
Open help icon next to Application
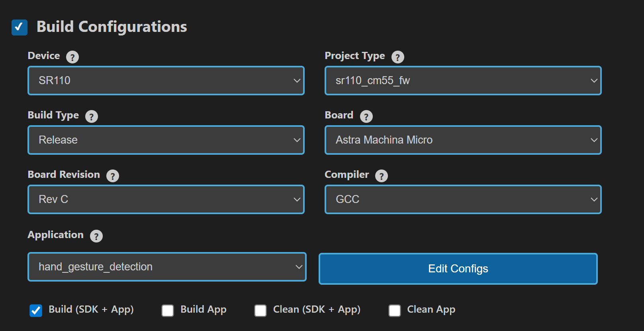(96, 236)
